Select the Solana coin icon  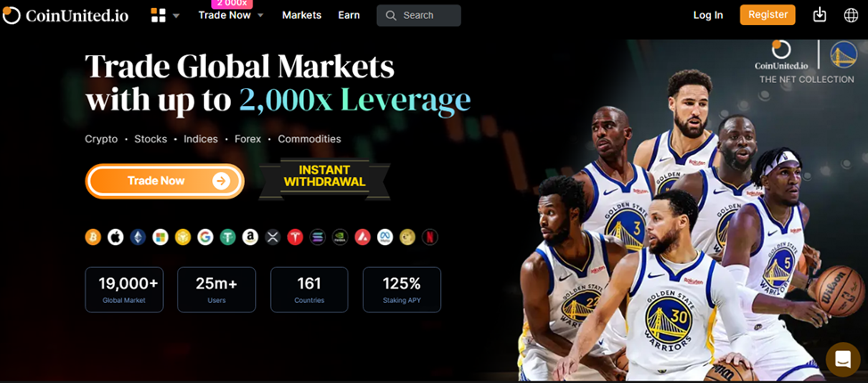point(317,238)
